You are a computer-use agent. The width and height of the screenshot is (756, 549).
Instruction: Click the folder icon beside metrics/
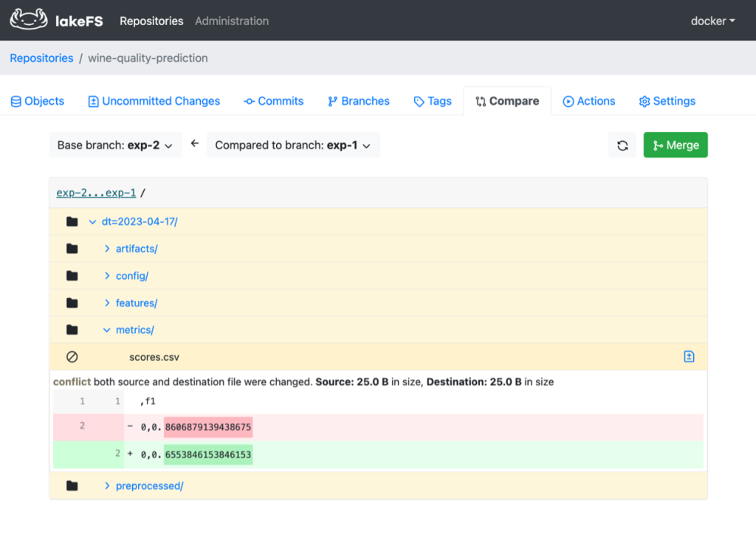tap(72, 330)
